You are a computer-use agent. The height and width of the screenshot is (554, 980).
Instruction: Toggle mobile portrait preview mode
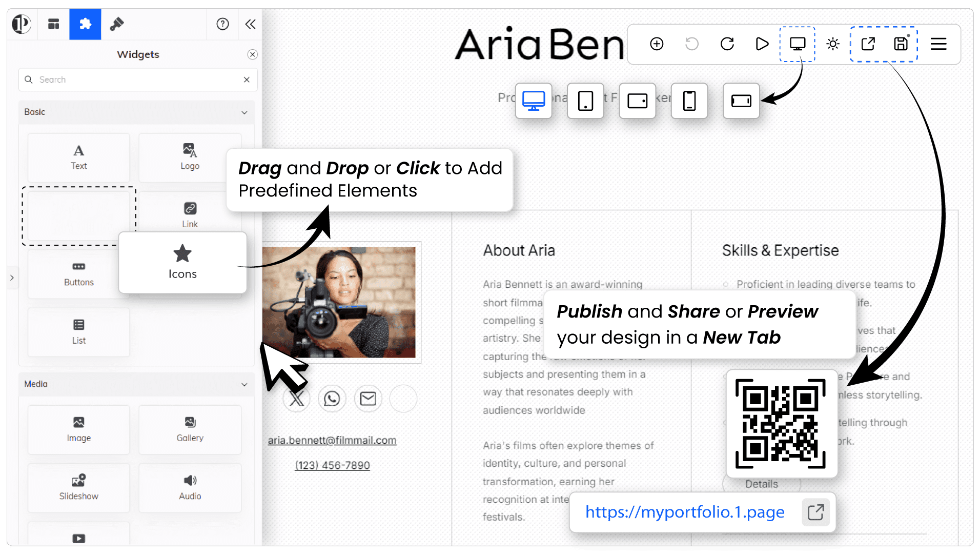coord(689,101)
